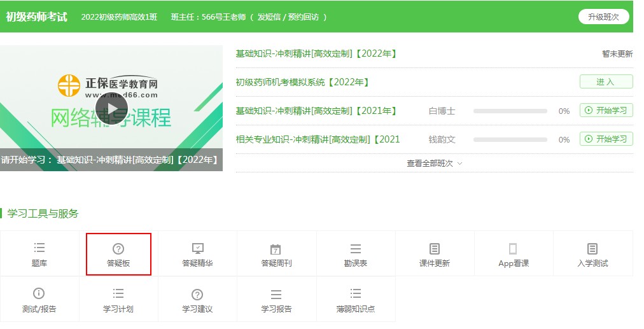Open the 答疑精华 icon

coord(197,248)
